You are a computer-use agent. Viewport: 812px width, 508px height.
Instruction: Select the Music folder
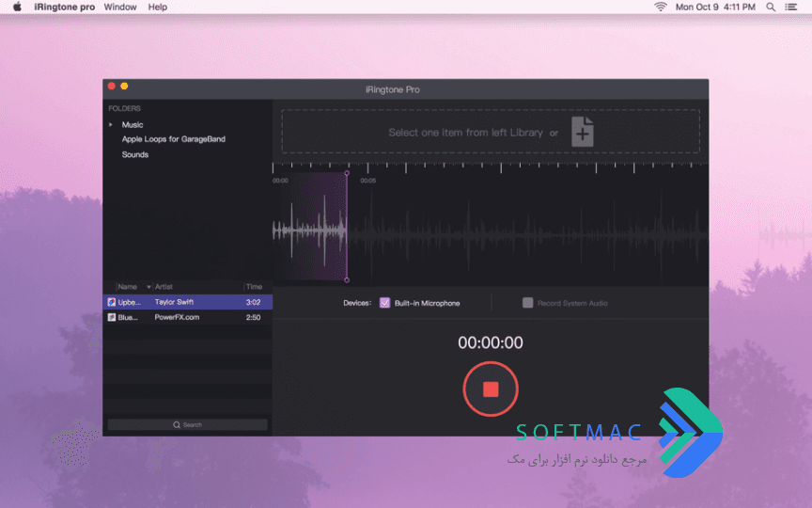(x=133, y=125)
